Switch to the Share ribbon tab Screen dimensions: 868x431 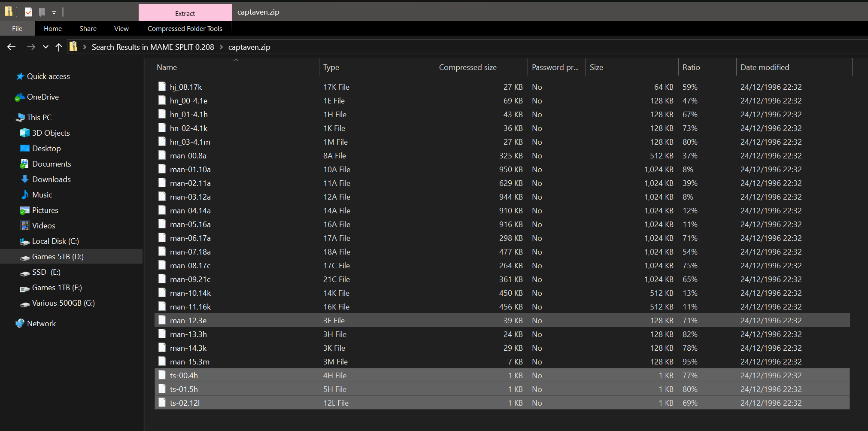point(88,28)
